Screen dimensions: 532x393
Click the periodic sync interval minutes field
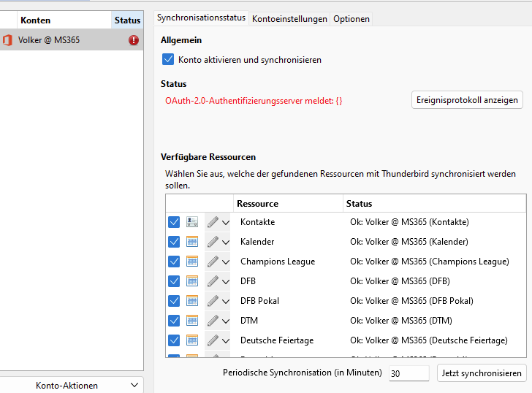coord(408,373)
